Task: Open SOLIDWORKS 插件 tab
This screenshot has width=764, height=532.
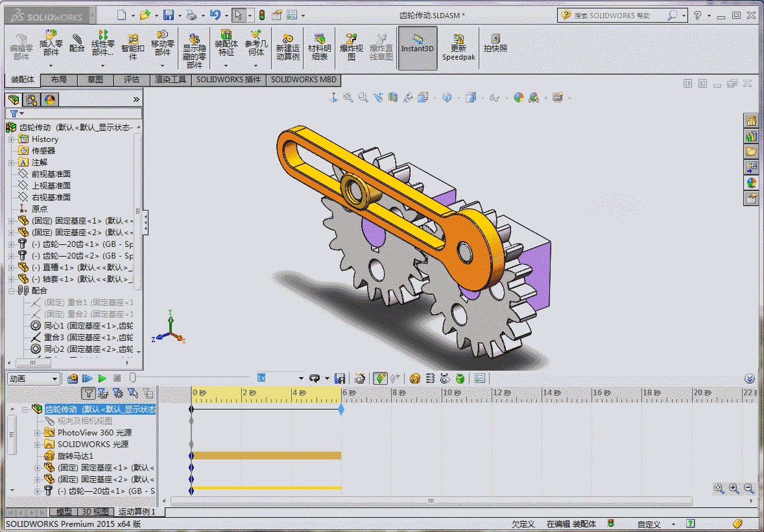Action: click(228, 79)
